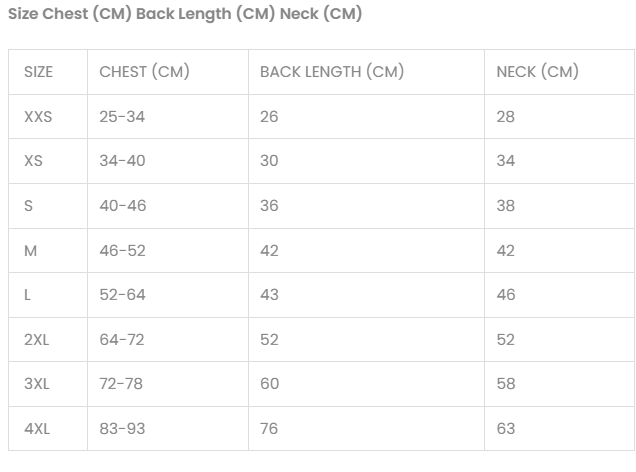This screenshot has height=472, width=636.
Task: Select neck value 63
Action: click(506, 429)
